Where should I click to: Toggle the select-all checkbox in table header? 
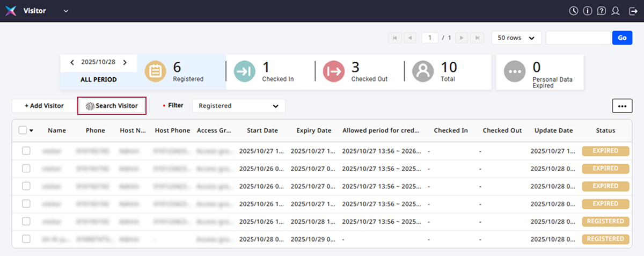(x=23, y=130)
